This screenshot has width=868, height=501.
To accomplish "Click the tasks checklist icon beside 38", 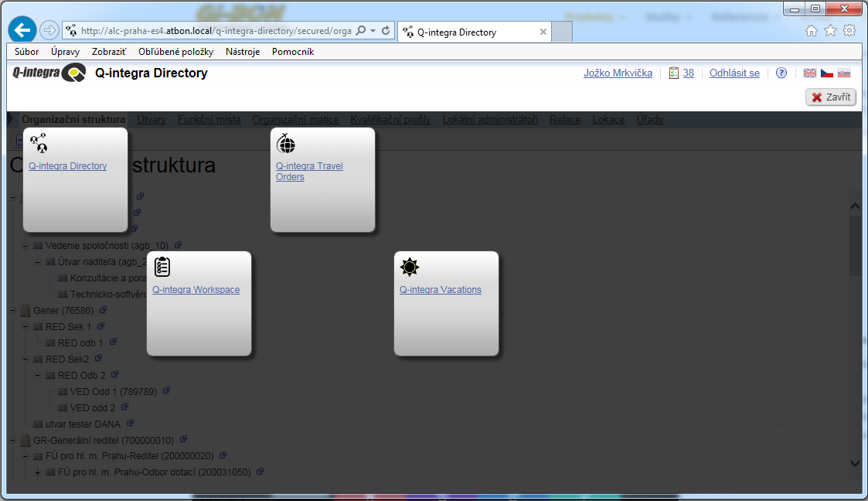I will [x=674, y=73].
